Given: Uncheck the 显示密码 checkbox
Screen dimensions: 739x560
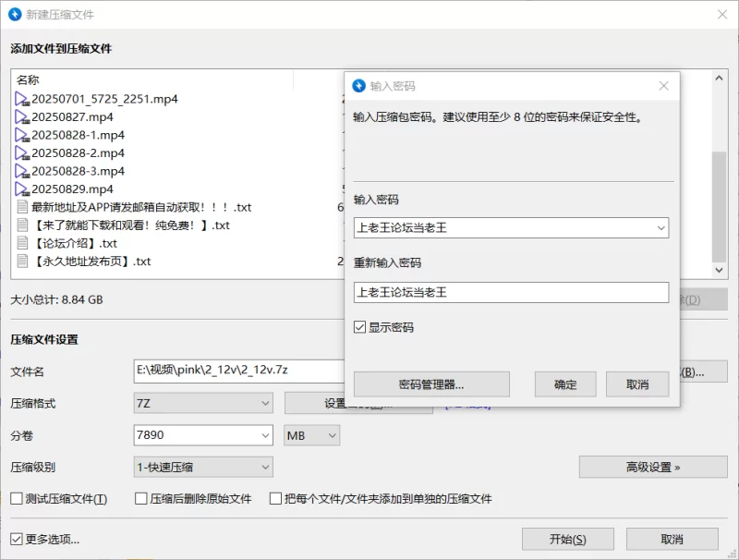Looking at the screenshot, I should (x=359, y=327).
